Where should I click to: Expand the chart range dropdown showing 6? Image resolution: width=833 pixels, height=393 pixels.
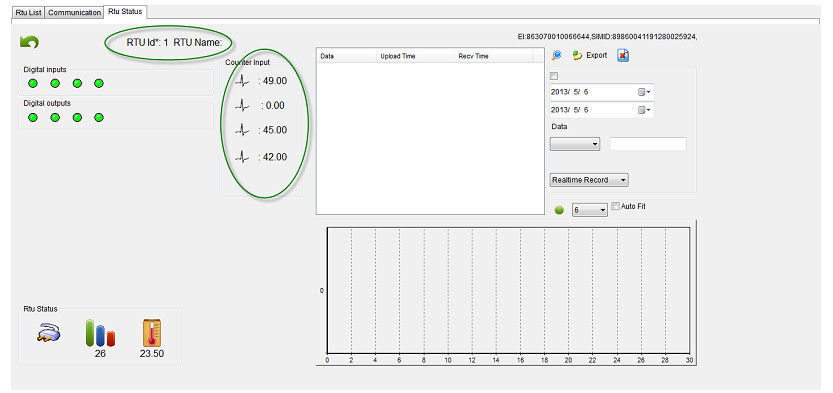(590, 210)
